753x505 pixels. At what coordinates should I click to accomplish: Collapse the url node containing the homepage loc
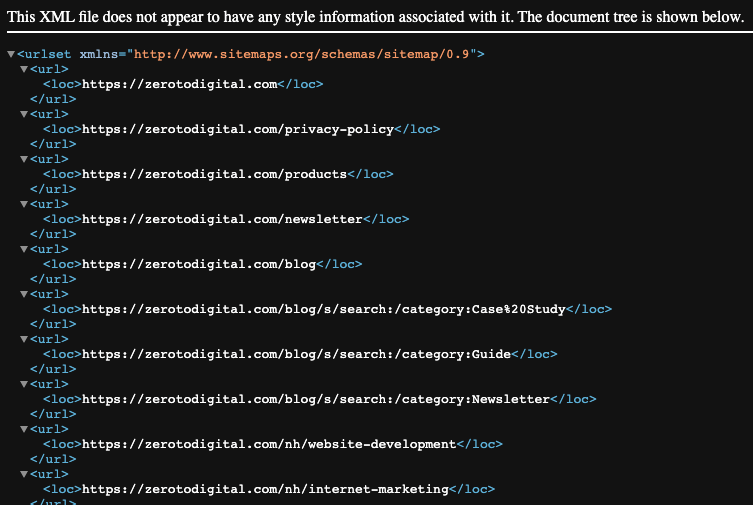(24, 69)
